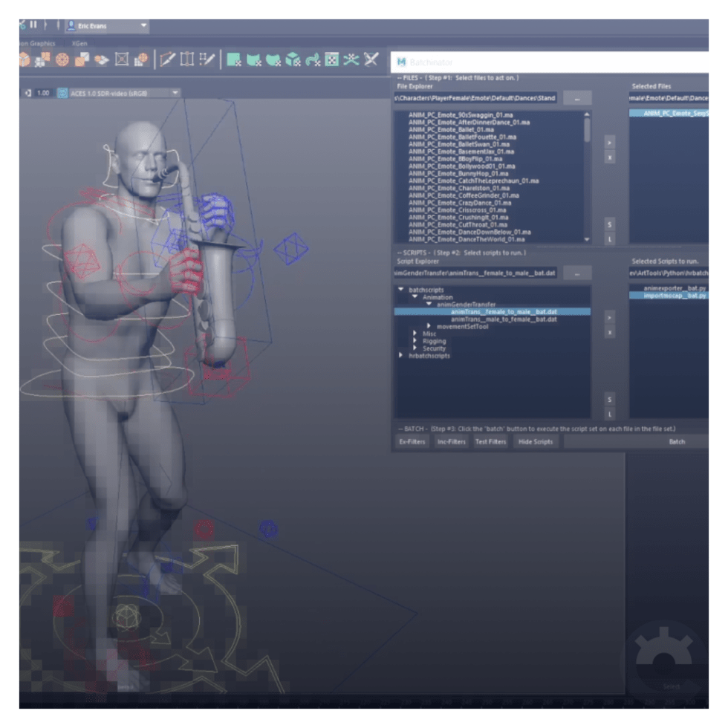Screen dimensions: 728x728
Task: Click the teal checkered grid shelf icon
Action: [x=332, y=59]
